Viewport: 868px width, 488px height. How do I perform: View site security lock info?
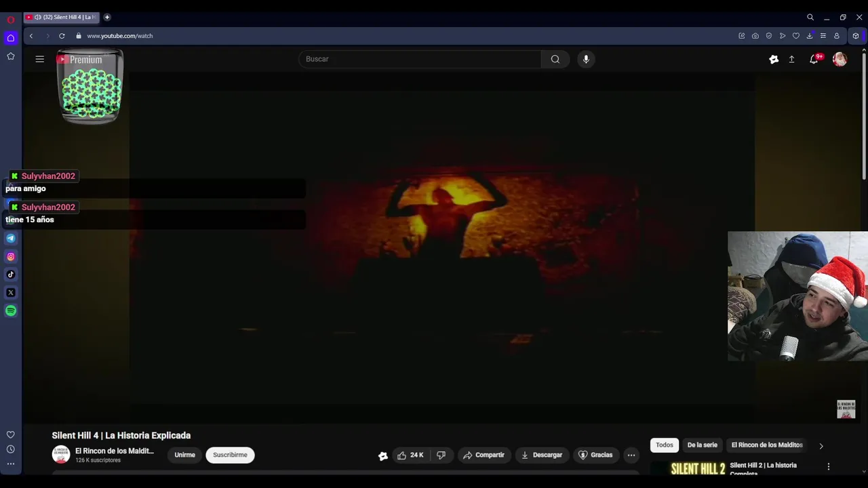click(79, 36)
